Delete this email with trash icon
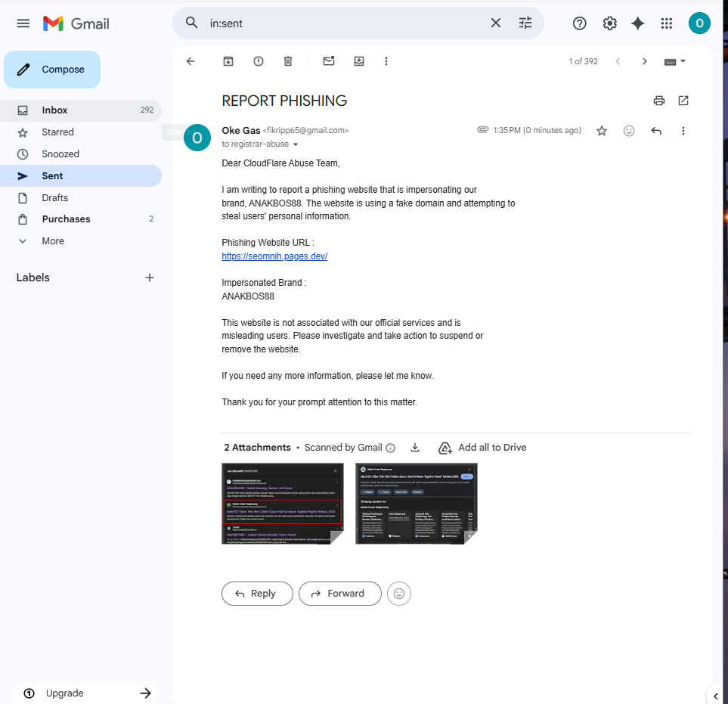The width and height of the screenshot is (728, 704). point(288,61)
